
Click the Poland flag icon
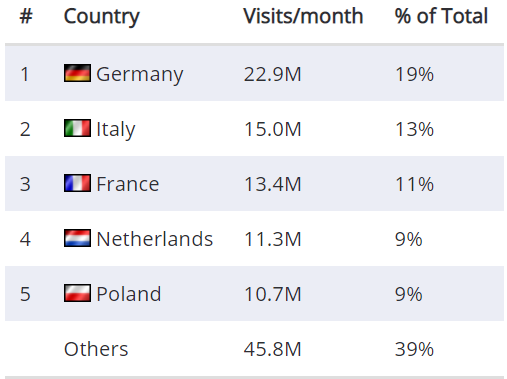tap(77, 293)
